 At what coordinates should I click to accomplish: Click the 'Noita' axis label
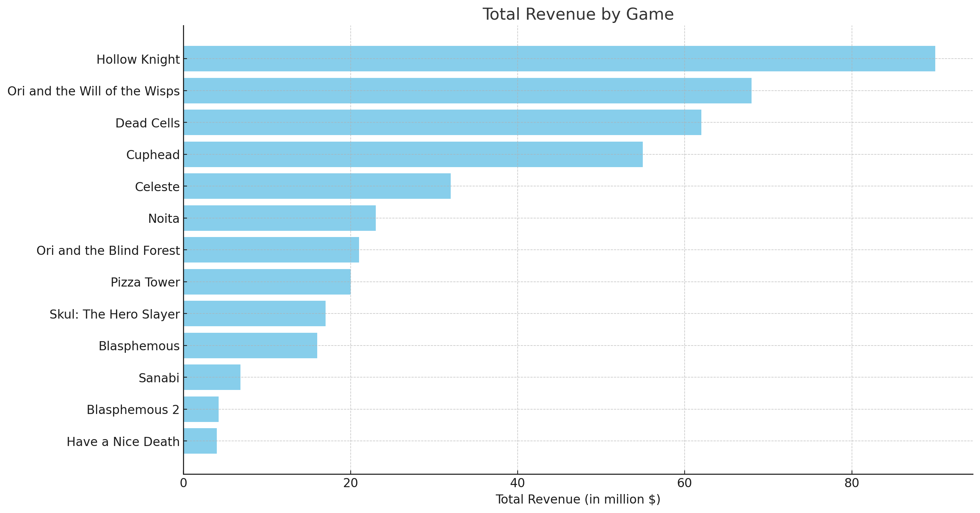(164, 218)
